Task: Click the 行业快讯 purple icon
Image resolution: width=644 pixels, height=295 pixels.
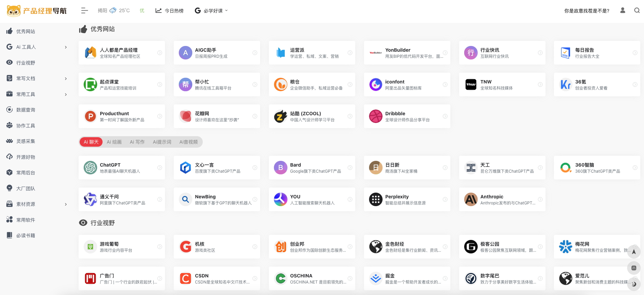Action: tap(471, 53)
